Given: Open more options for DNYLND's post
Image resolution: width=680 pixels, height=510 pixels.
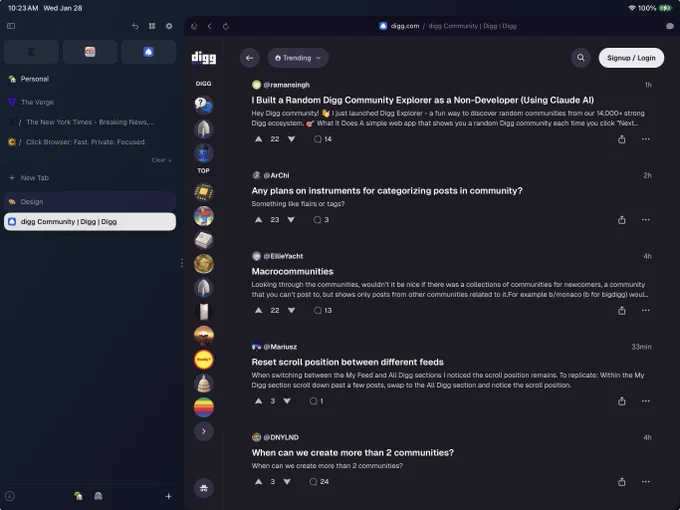Looking at the screenshot, I should (x=646, y=482).
